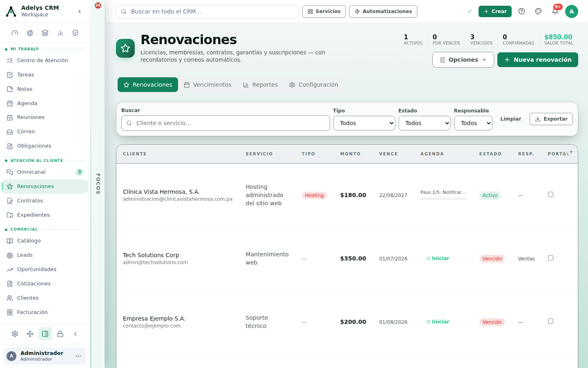Select checkbox for Empresa Ejemplo S.A. row
The width and height of the screenshot is (588, 368).
pyautogui.click(x=550, y=321)
